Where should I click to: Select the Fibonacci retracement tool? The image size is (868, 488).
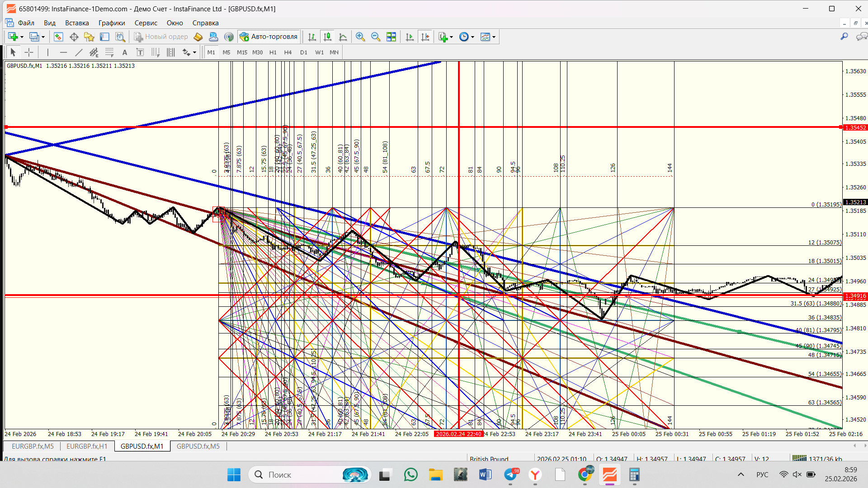[x=109, y=52]
